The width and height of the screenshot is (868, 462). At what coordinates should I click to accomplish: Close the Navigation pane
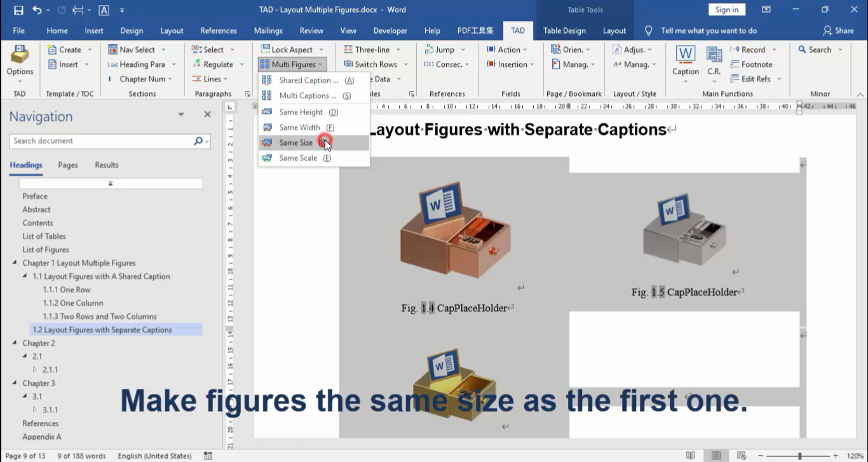[x=207, y=114]
